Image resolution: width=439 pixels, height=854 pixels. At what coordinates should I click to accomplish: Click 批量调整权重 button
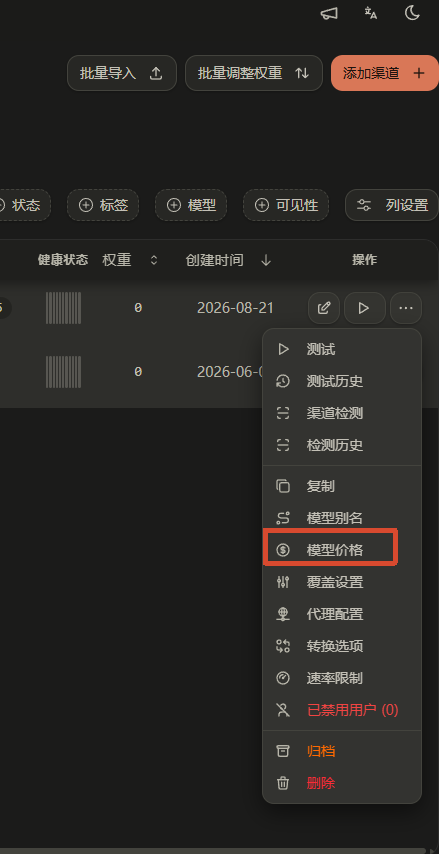click(254, 73)
